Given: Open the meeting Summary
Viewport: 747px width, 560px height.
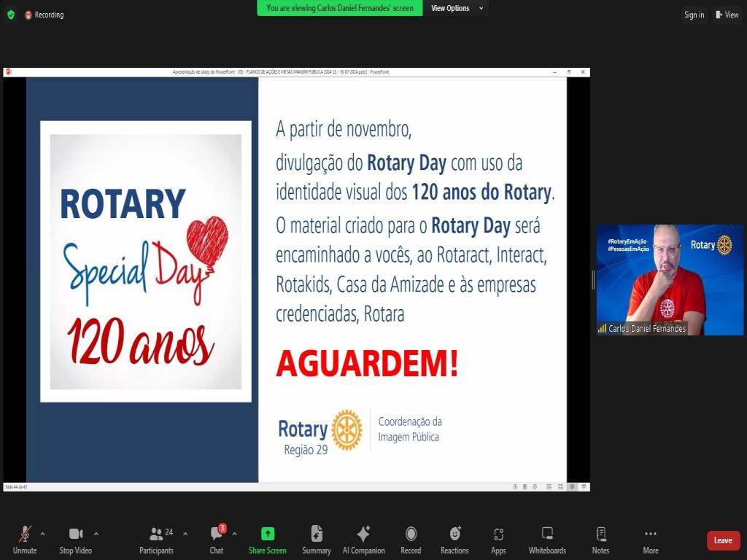Looking at the screenshot, I should [x=317, y=540].
